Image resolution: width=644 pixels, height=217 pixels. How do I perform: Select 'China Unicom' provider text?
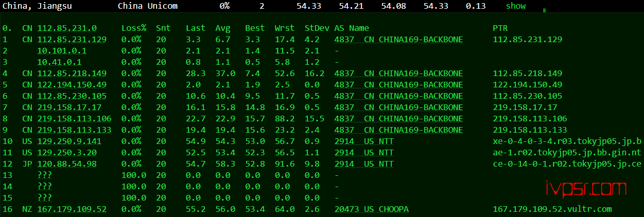tap(148, 6)
